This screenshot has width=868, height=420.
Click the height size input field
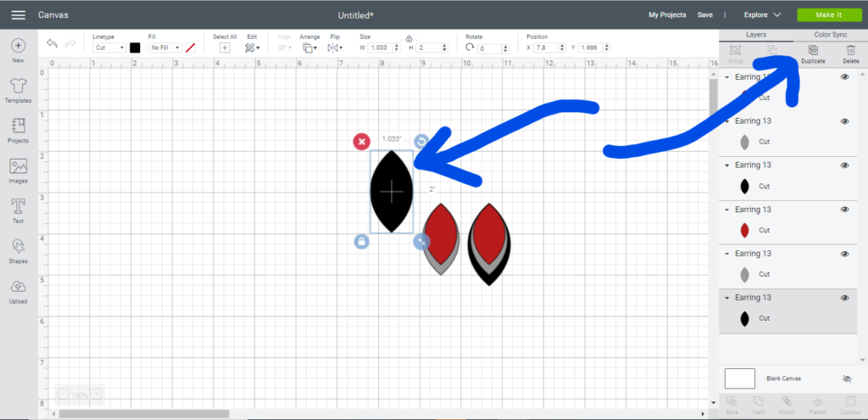pos(430,48)
